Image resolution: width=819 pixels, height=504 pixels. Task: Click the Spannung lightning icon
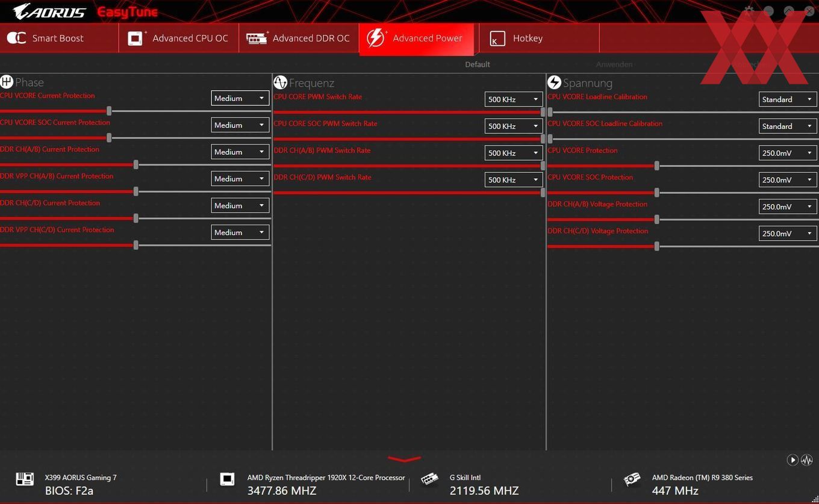pyautogui.click(x=554, y=82)
